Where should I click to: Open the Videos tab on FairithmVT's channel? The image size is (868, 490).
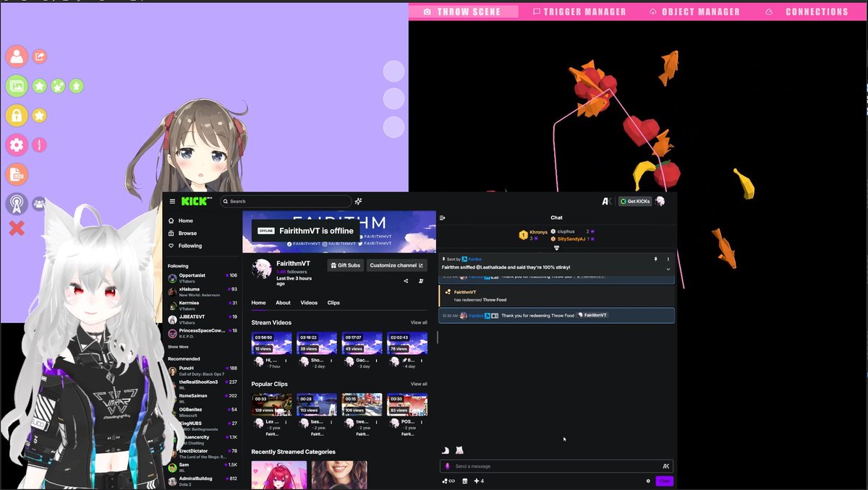tap(310, 303)
